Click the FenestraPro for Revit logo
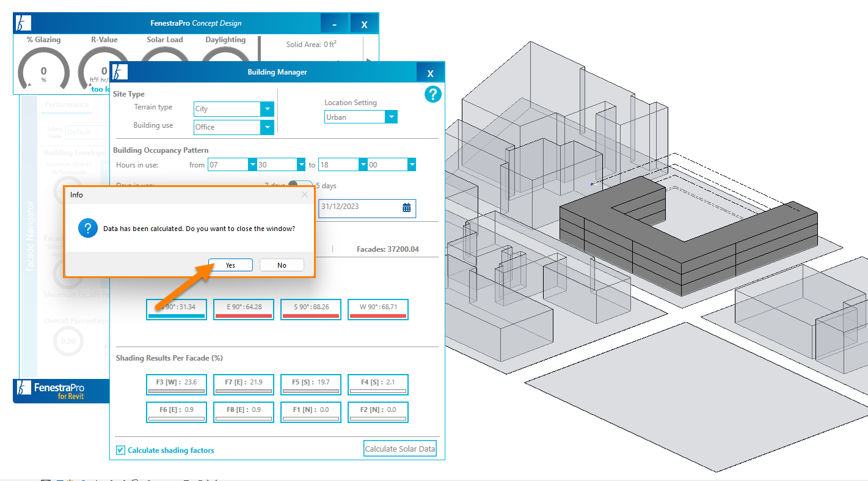The image size is (868, 481). click(50, 391)
